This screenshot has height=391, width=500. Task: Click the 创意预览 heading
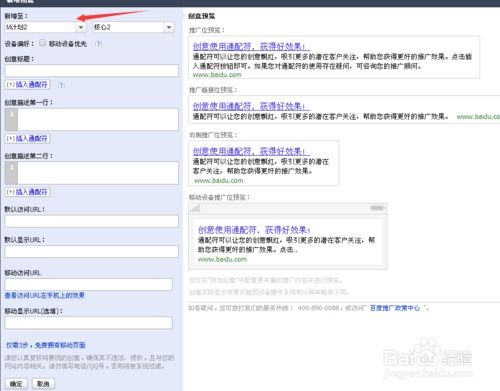pos(202,16)
